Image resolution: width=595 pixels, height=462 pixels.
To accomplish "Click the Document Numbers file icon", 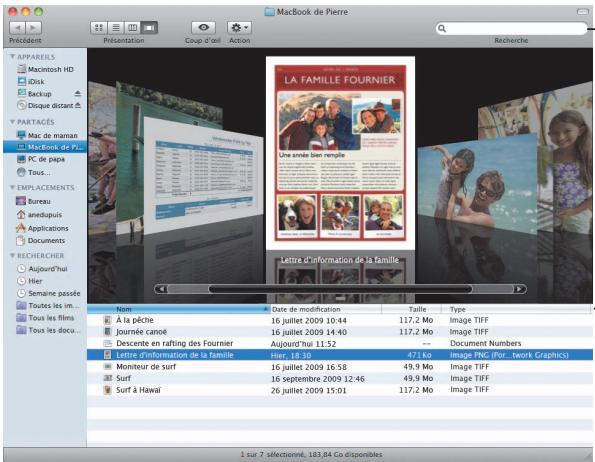I will point(108,344).
